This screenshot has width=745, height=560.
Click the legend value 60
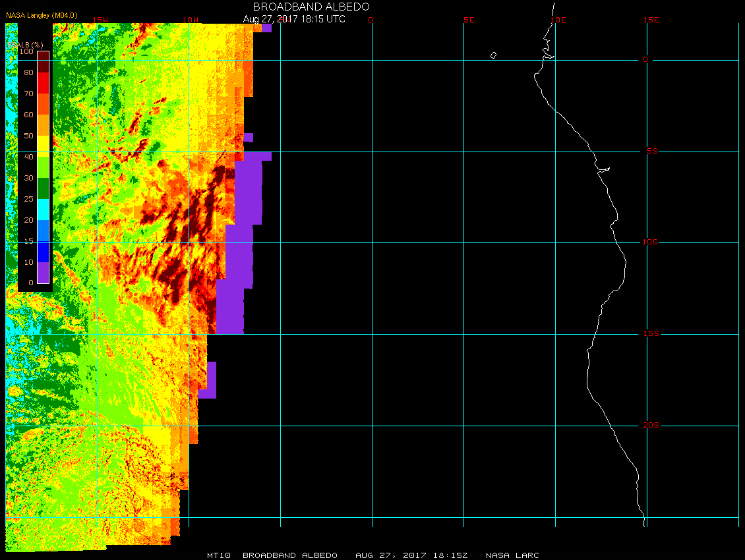click(28, 115)
